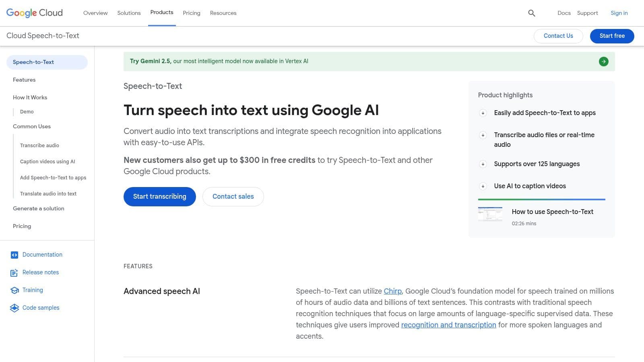Image resolution: width=644 pixels, height=362 pixels.
Task: Expand the 'Supports over 125 languages' highlight
Action: pos(483,164)
